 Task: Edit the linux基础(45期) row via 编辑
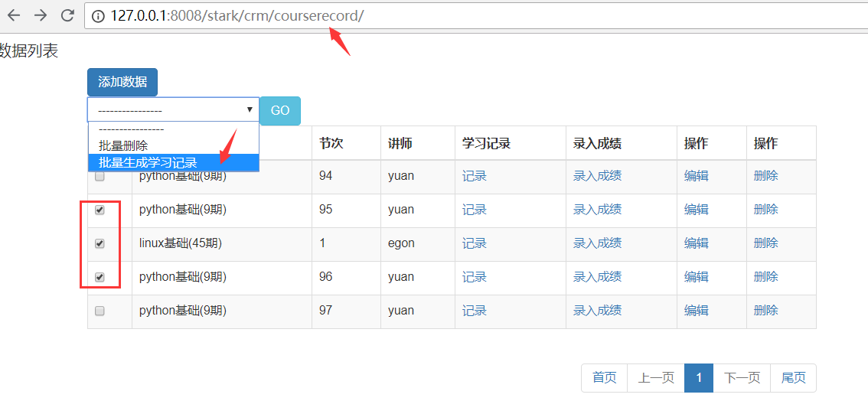(x=697, y=243)
